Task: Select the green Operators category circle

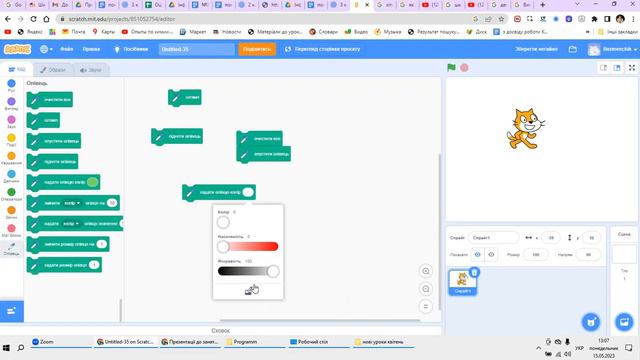Action: (11, 192)
